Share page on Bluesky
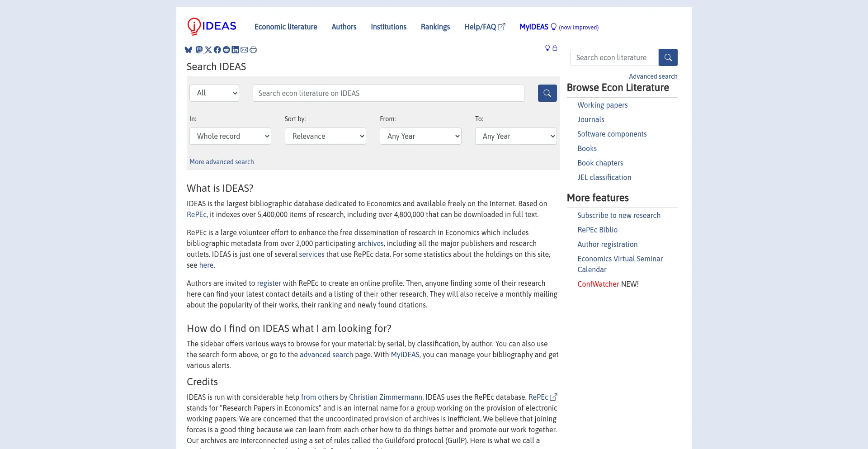Viewport: 868px width, 449px height. pos(189,50)
